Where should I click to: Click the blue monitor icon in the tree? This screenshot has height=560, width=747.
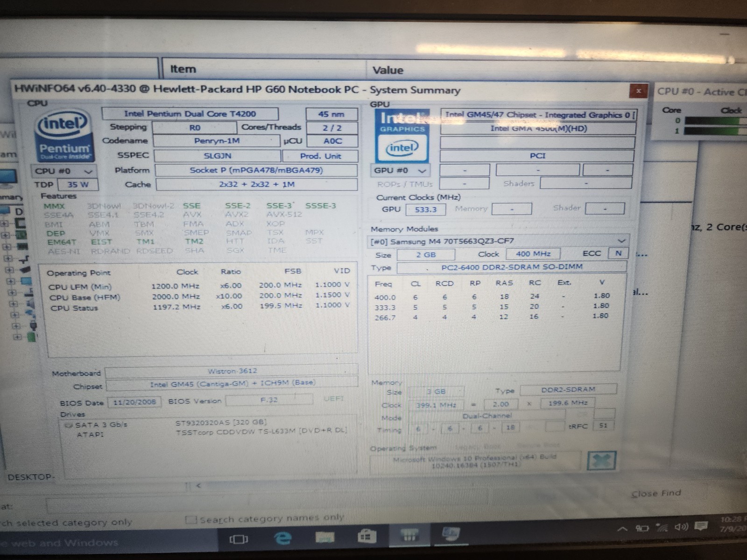pos(27,281)
